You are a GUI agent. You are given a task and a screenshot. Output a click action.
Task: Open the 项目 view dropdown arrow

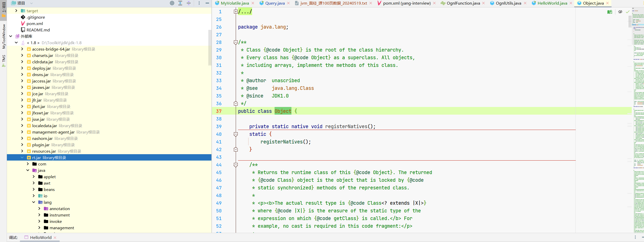tap(31, 3)
